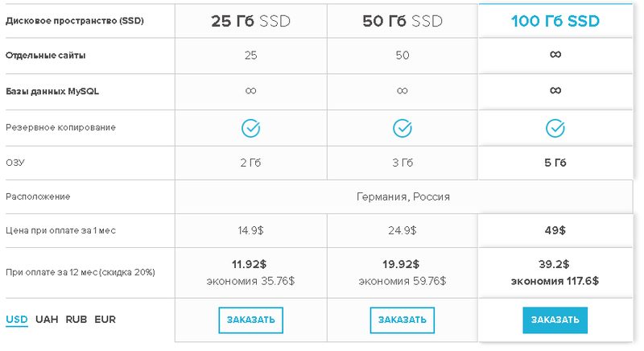The image size is (644, 351).
Task: Order the 100 Гб SSD plan
Action: (x=555, y=320)
